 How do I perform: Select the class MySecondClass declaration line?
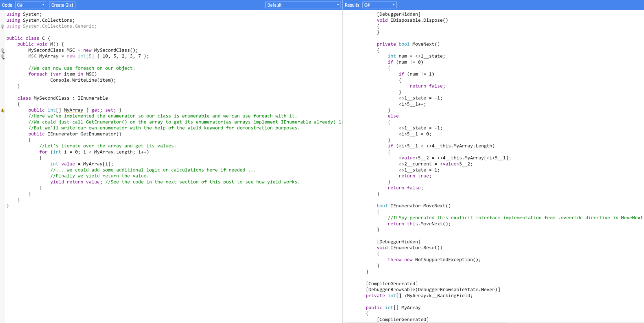(63, 98)
